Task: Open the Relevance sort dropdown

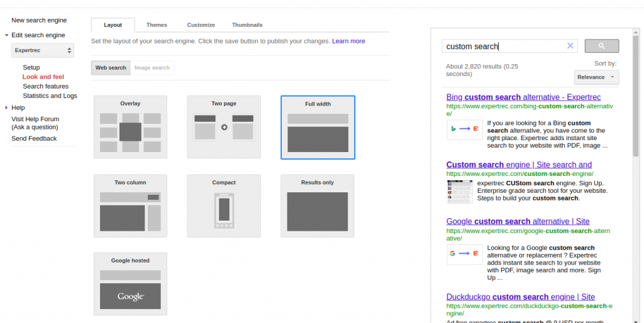Action: 596,77
